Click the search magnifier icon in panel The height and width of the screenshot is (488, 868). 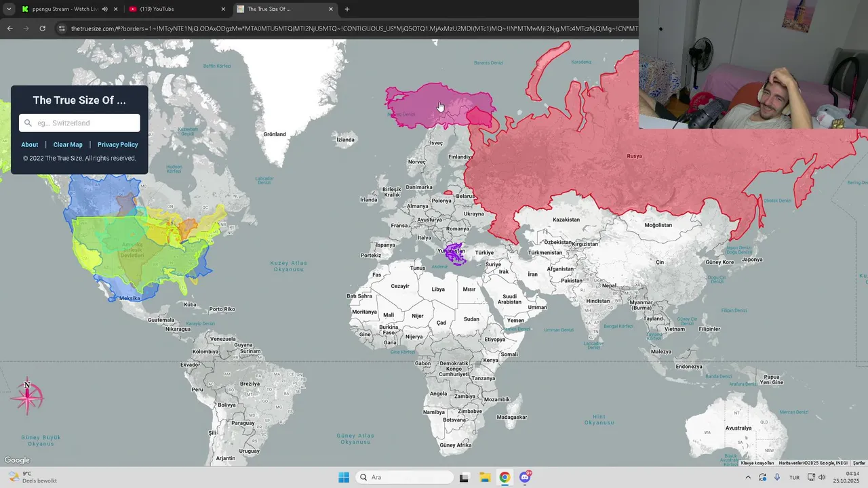pyautogui.click(x=28, y=123)
